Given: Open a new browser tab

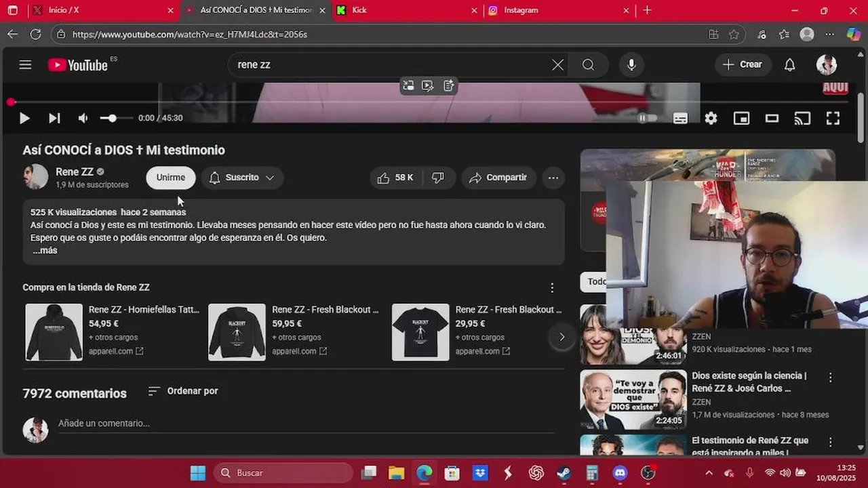Looking at the screenshot, I should (x=647, y=10).
